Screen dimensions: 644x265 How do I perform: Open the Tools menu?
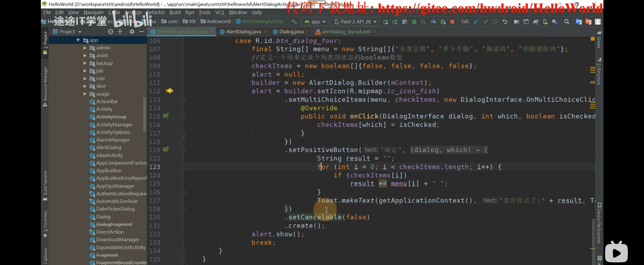[204, 12]
